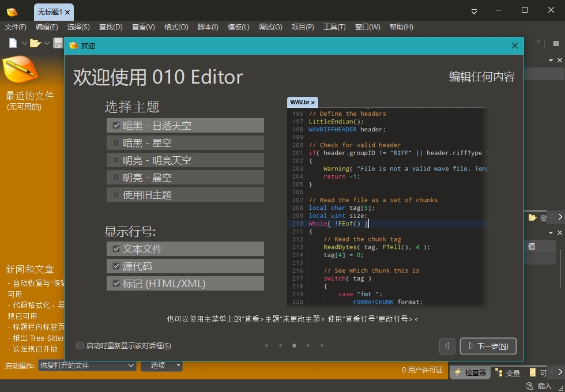Switch to the 检查器 tab
This screenshot has width=565, height=392.
(x=470, y=372)
